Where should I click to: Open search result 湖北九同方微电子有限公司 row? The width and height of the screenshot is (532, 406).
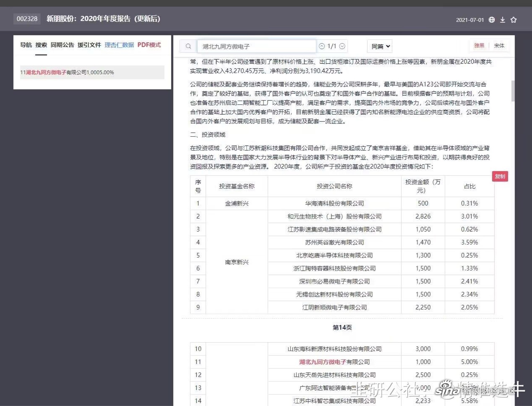92,72
